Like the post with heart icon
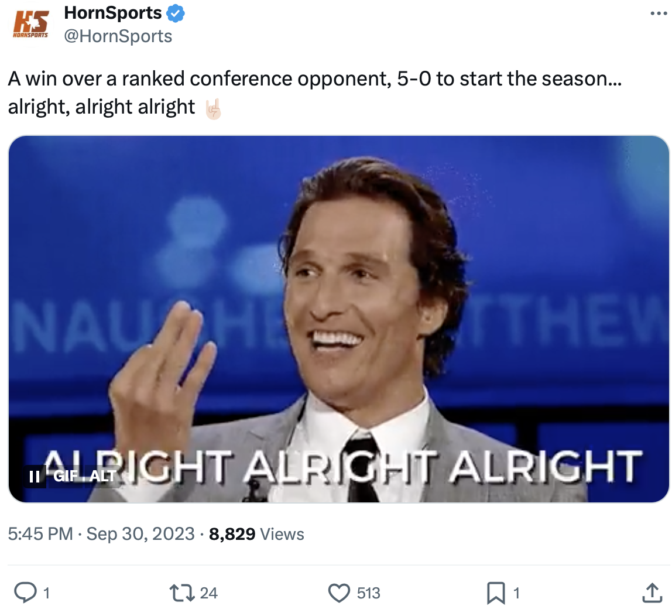 (339, 593)
